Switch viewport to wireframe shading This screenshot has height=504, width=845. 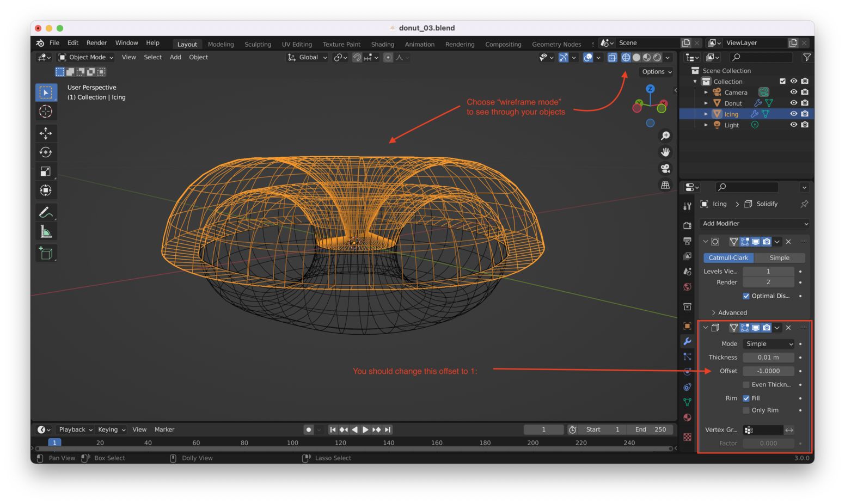pyautogui.click(x=626, y=57)
